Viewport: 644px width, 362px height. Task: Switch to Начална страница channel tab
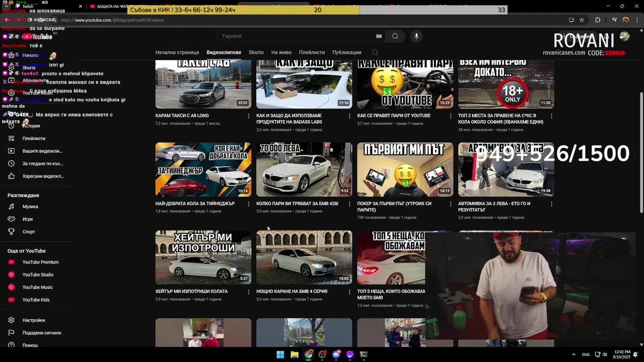click(177, 52)
